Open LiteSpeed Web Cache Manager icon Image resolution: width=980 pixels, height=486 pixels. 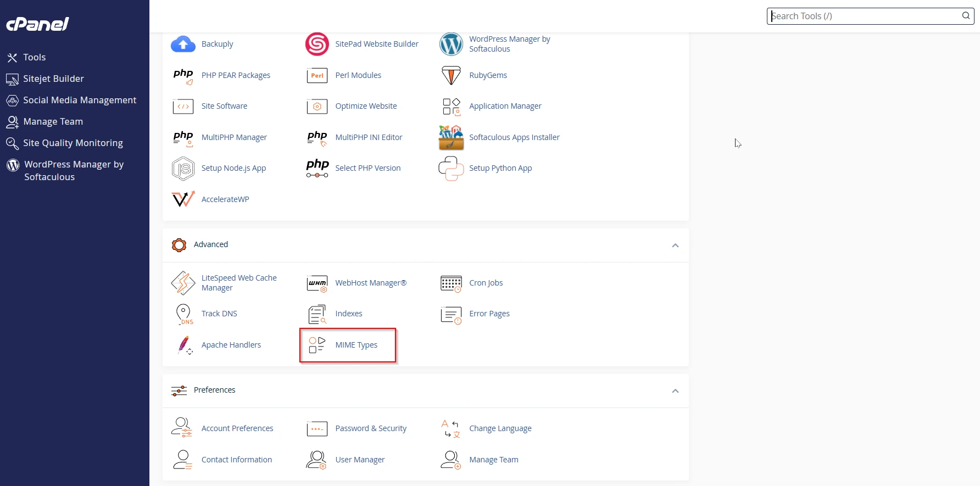point(183,283)
